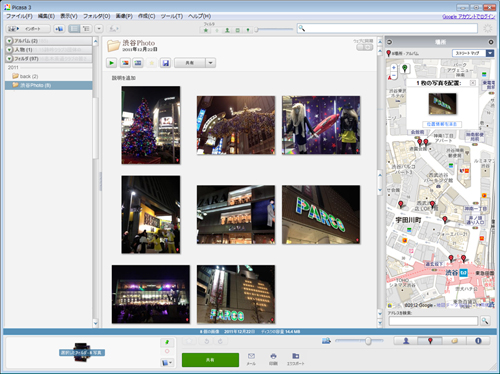Open the 作成(C) menu

146,16
